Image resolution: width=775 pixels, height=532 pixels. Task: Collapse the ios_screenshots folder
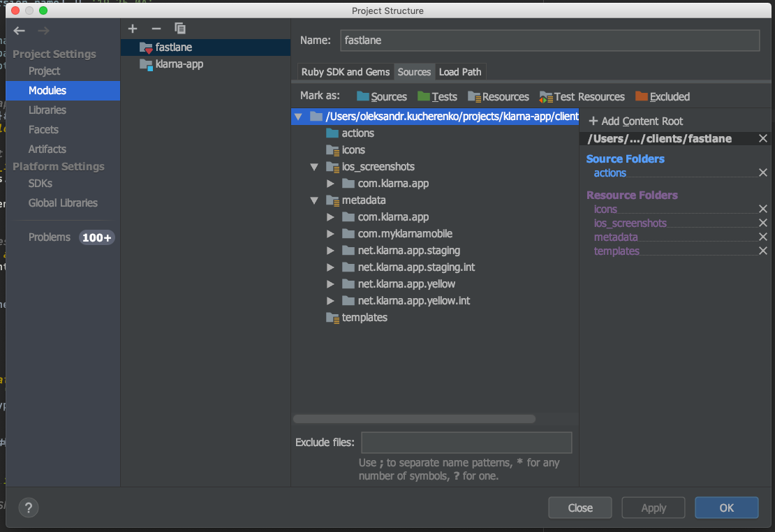[x=313, y=167]
